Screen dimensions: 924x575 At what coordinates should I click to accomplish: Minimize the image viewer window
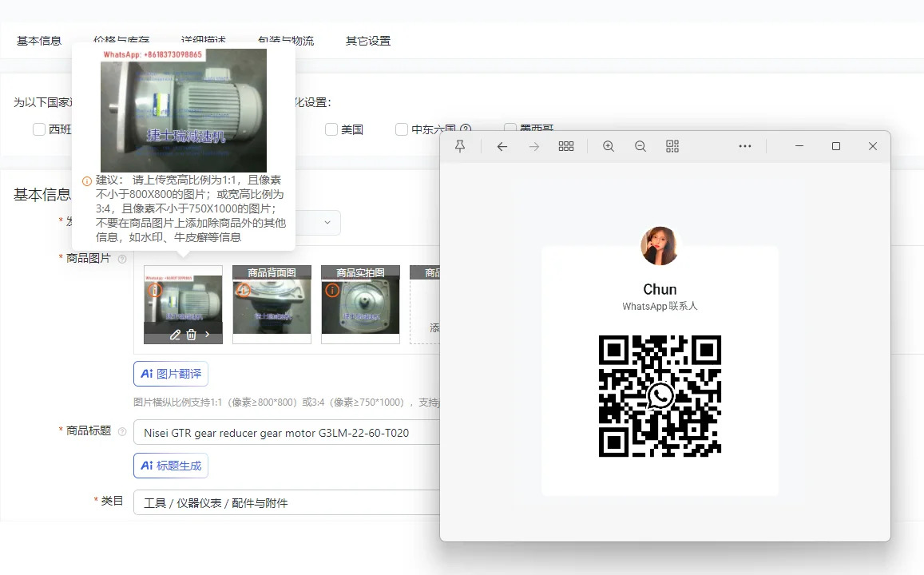click(x=799, y=146)
